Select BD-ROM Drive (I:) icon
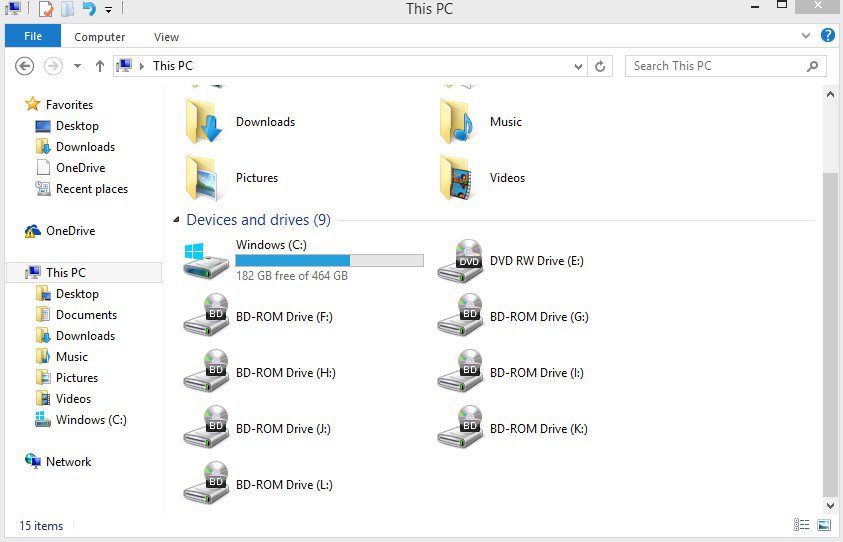Image resolution: width=843 pixels, height=542 pixels. 460,372
